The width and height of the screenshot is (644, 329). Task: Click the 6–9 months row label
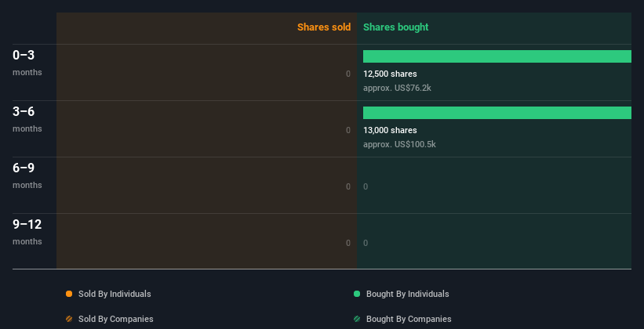27,175
